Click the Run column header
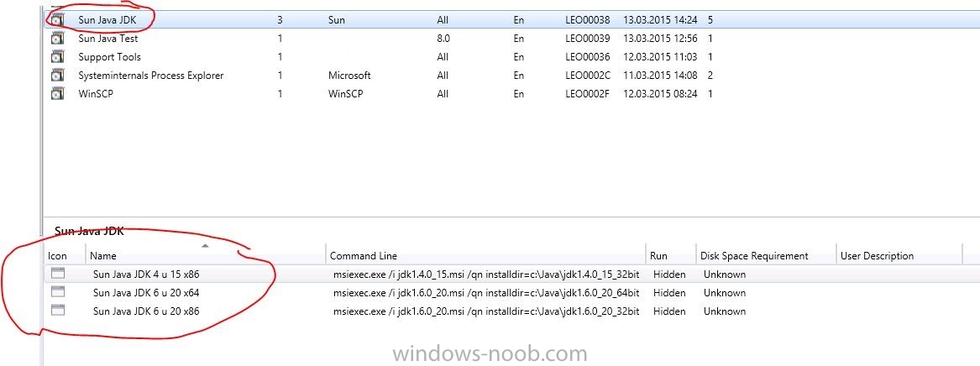Image resolution: width=980 pixels, height=366 pixels. pos(671,255)
